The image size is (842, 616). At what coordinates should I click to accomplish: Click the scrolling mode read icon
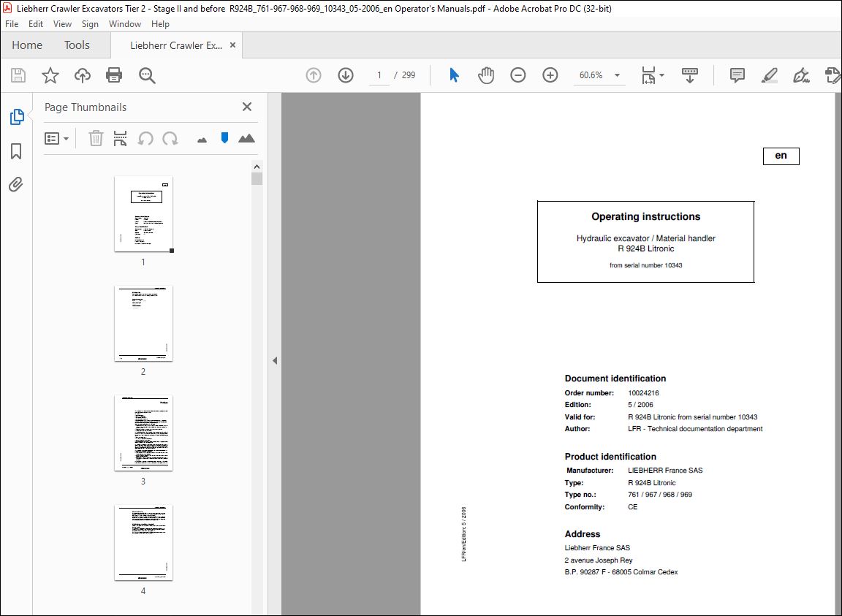(x=689, y=75)
